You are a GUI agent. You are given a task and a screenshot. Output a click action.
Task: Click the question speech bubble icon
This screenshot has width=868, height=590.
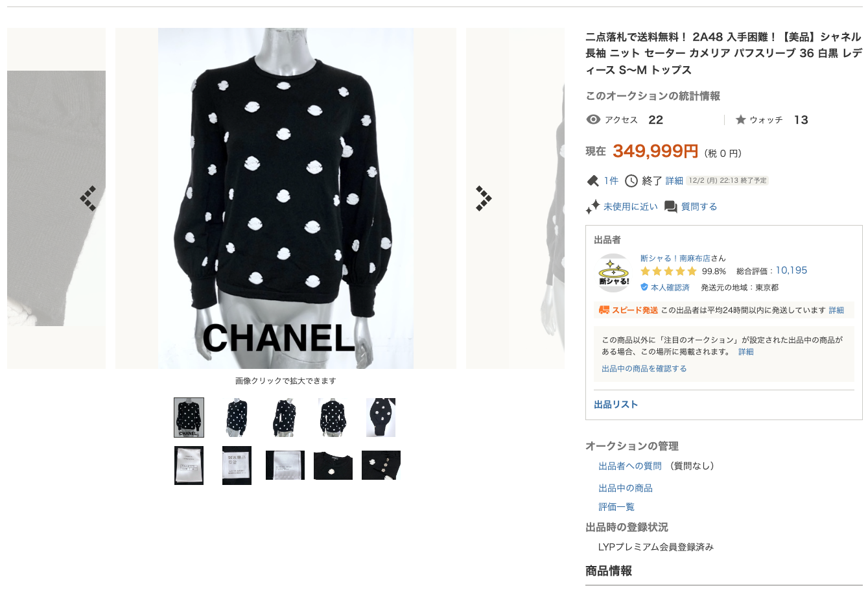point(671,207)
